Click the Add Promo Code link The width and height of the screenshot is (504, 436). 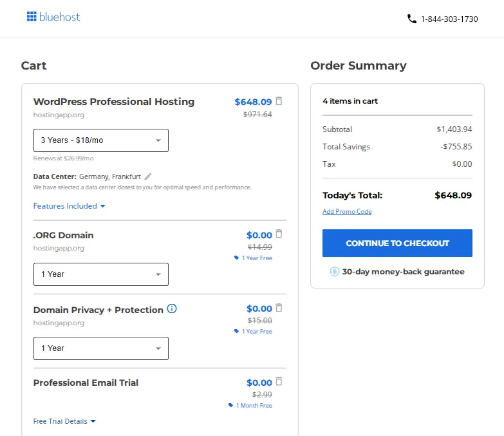pyautogui.click(x=347, y=212)
